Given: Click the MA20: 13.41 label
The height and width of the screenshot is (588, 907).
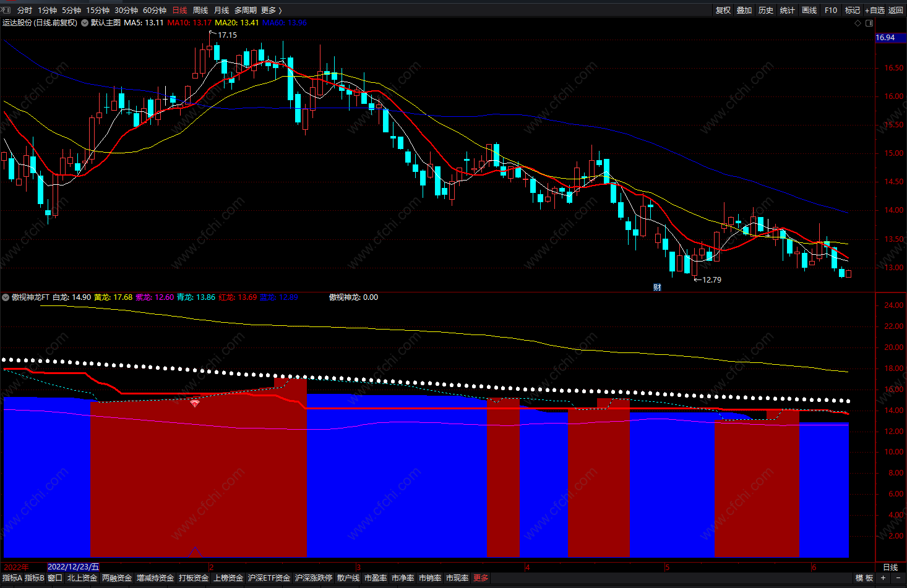Looking at the screenshot, I should pos(237,23).
